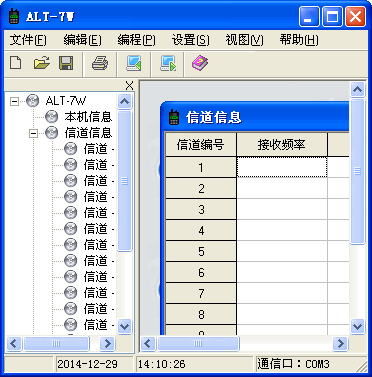Main area horizontal scrollbar right arrow

(x=340, y=343)
